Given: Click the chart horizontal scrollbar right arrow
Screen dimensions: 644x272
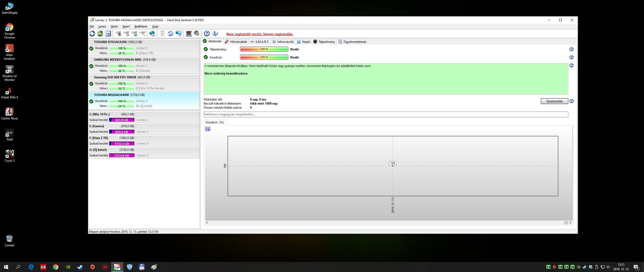Looking at the screenshot, I should (x=570, y=223).
